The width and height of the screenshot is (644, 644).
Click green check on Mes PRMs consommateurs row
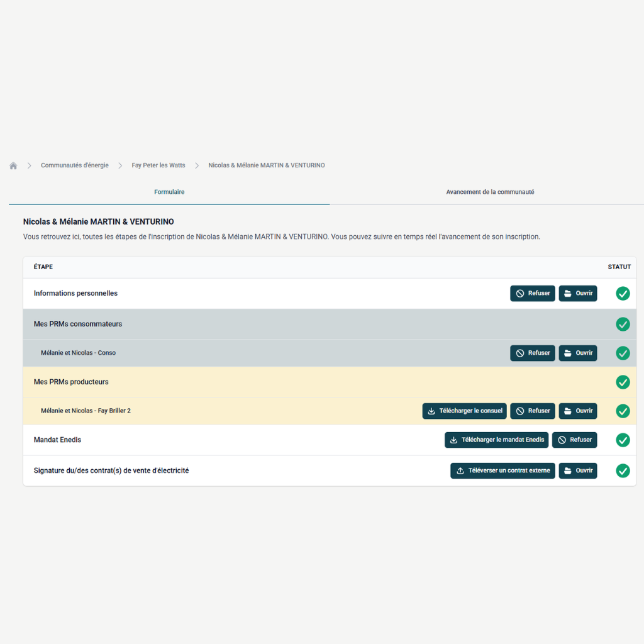pyautogui.click(x=623, y=325)
